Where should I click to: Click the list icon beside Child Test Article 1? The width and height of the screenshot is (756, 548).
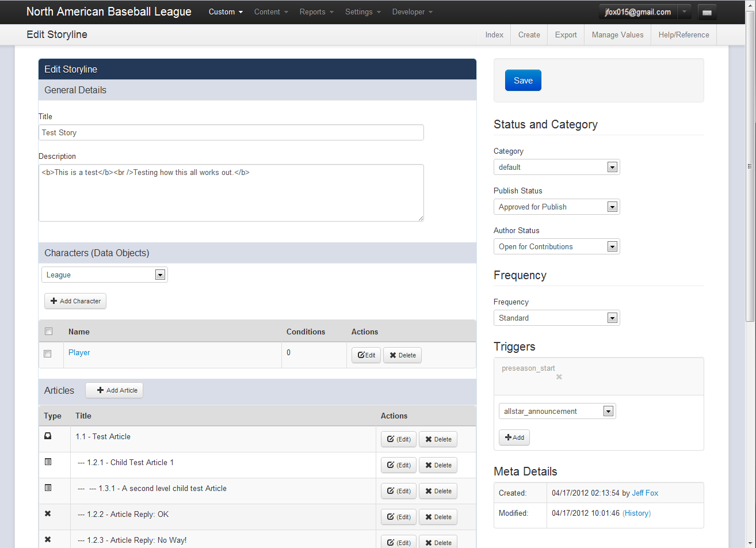point(48,462)
